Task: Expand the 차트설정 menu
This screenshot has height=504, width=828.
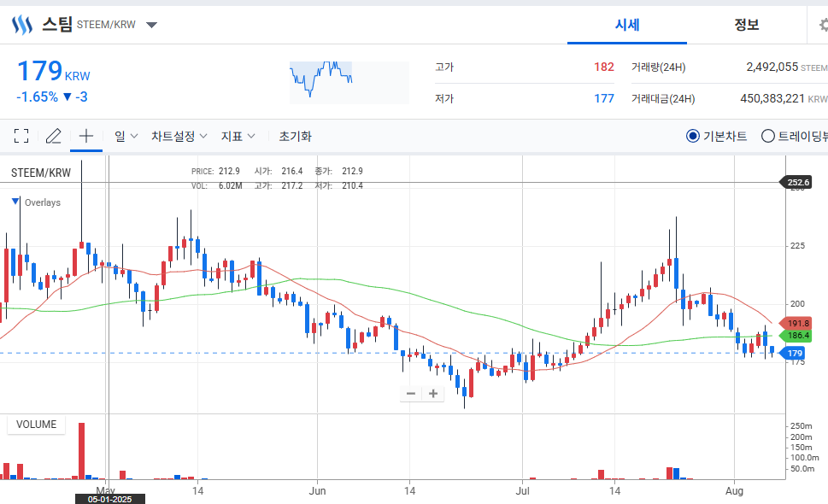Action: point(179,136)
